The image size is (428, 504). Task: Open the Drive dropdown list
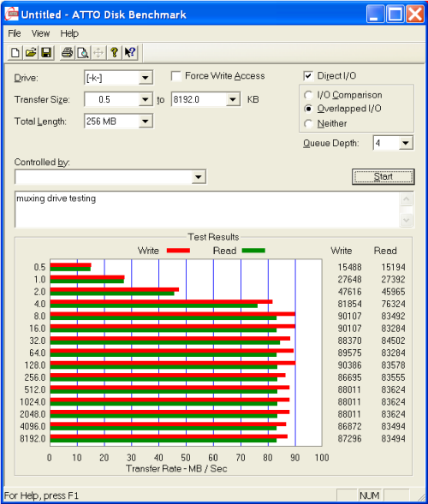pyautogui.click(x=146, y=78)
